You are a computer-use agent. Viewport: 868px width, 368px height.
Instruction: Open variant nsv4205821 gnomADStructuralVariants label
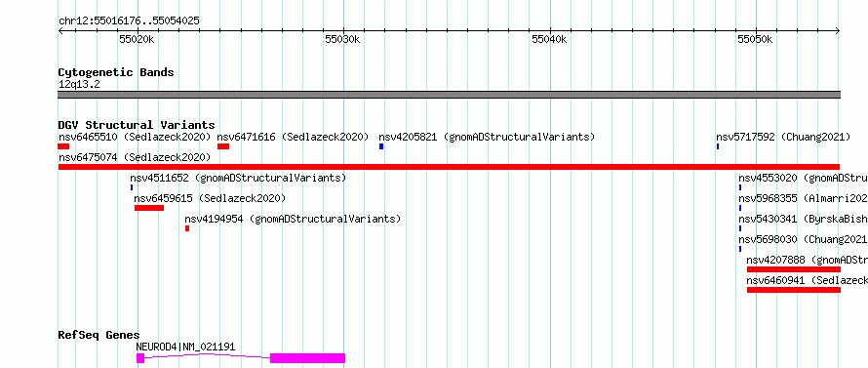pos(487,137)
